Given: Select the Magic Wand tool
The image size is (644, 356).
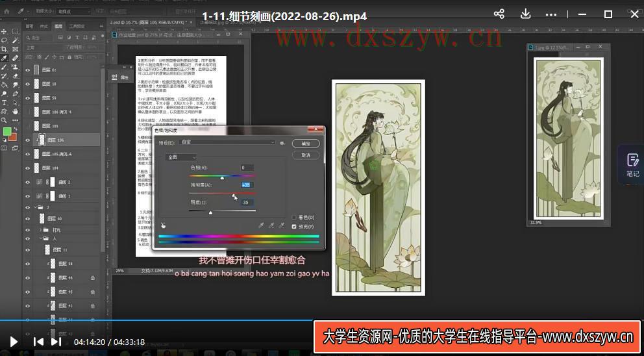Looking at the screenshot, I should (15, 40).
